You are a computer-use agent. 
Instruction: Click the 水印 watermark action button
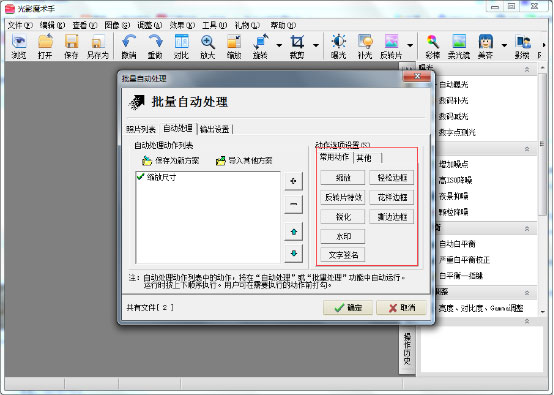(x=342, y=236)
